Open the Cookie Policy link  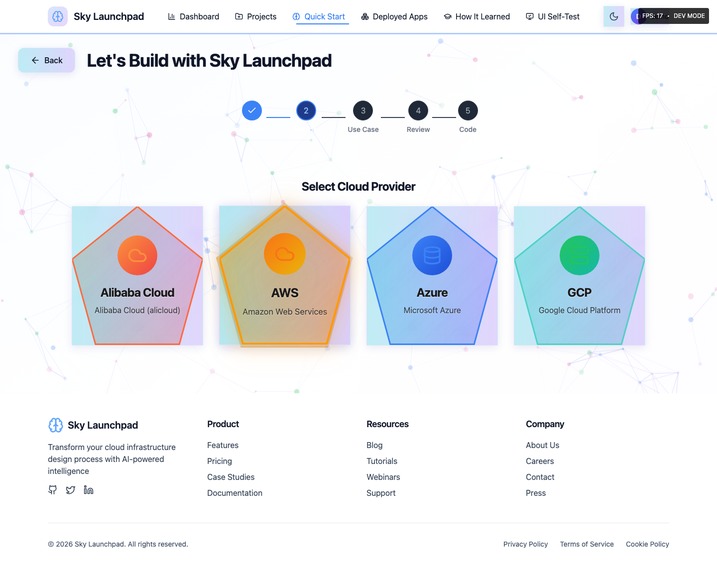tap(647, 544)
